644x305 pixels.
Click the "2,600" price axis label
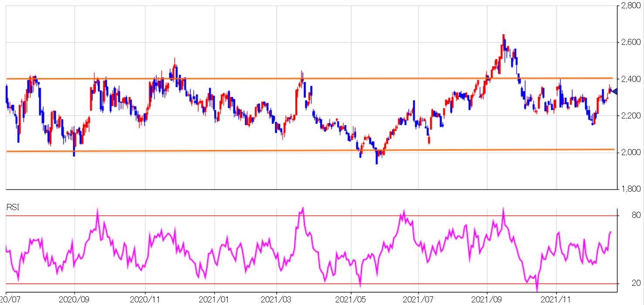(x=631, y=42)
